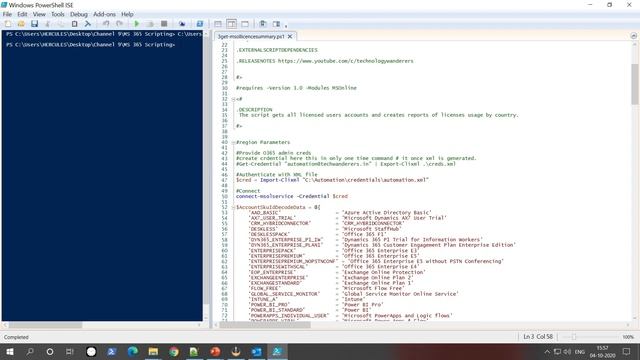This screenshot has width=640, height=360.
Task: Open the File menu
Action: pyautogui.click(x=7, y=14)
